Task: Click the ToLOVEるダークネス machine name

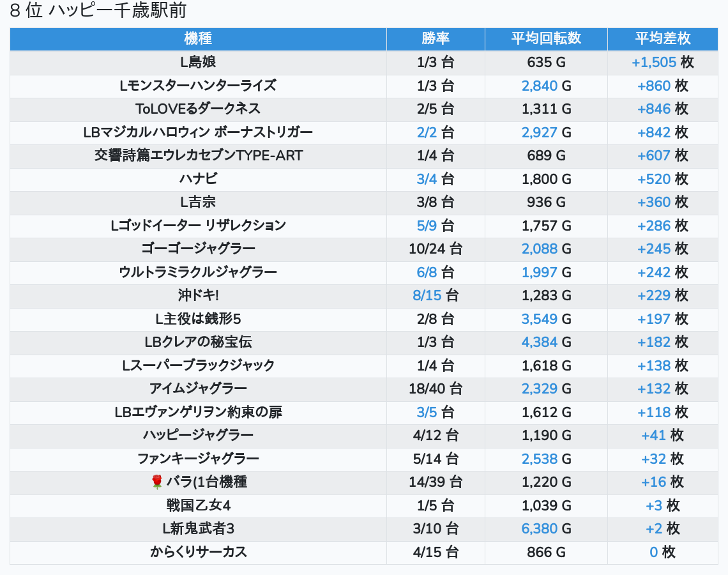Action: click(198, 109)
